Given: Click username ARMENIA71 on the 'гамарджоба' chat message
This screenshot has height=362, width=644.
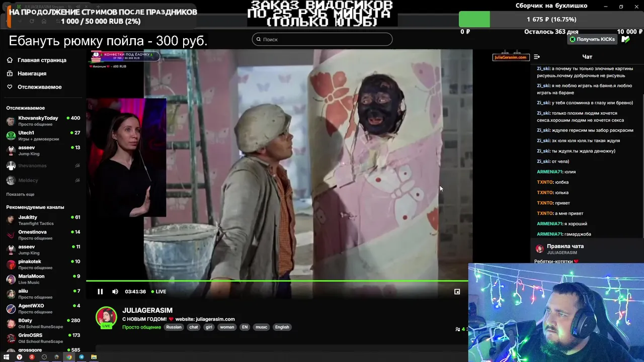Looking at the screenshot, I should coord(549,234).
